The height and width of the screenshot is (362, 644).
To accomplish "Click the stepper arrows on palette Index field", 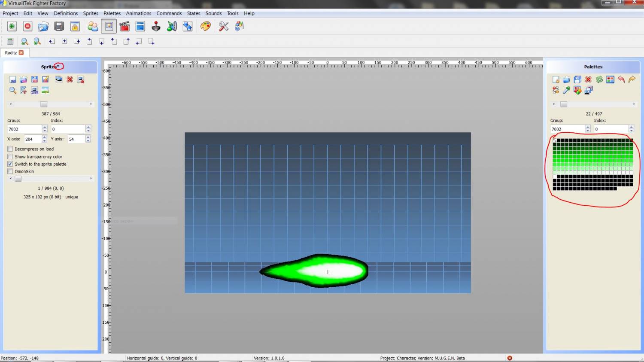I will pos(631,129).
